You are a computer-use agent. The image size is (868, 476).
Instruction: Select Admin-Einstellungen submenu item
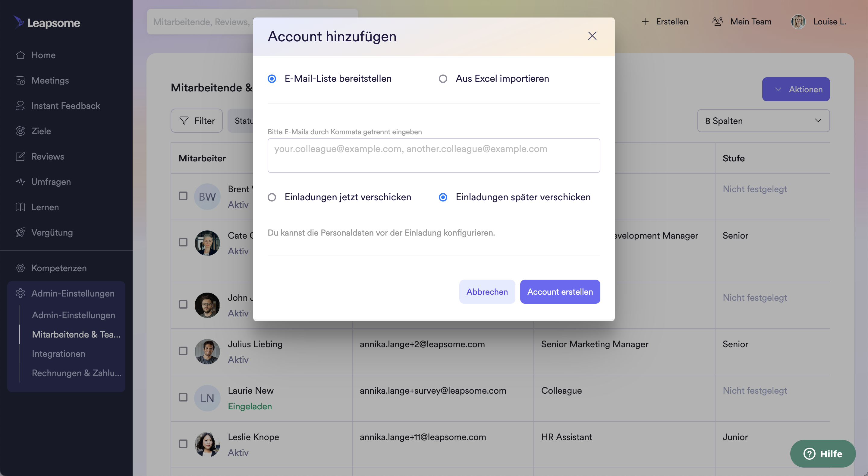pyautogui.click(x=74, y=315)
